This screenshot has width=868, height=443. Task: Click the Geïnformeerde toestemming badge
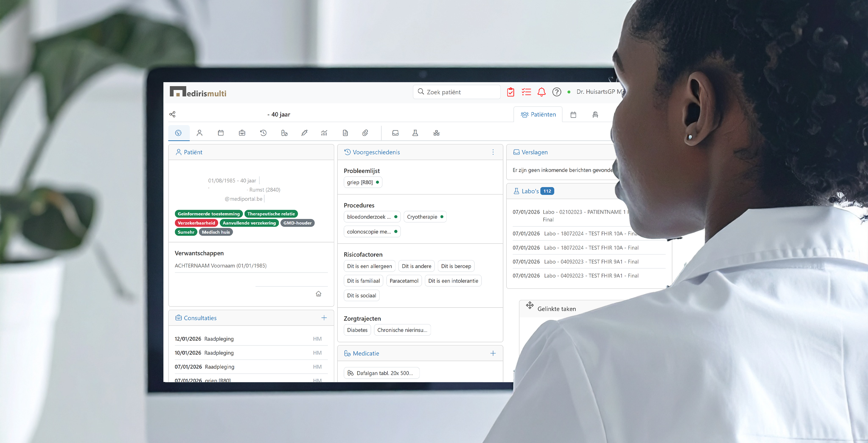[x=209, y=214]
